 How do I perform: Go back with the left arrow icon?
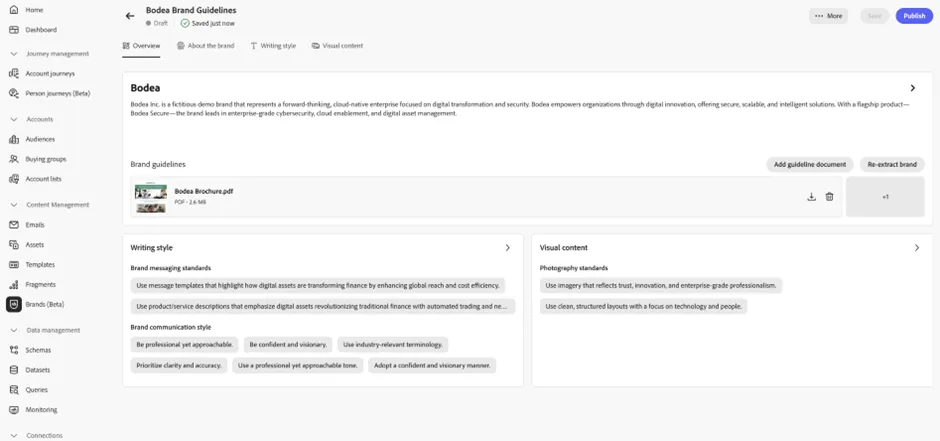[x=130, y=16]
